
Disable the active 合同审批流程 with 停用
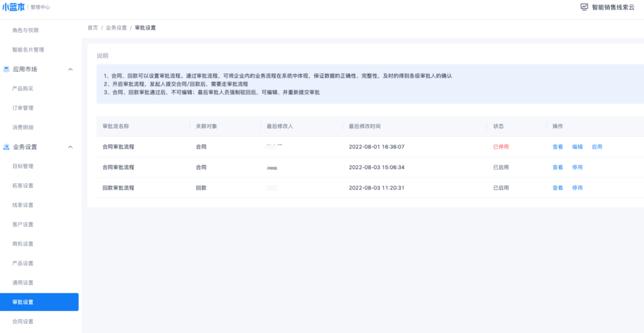577,167
